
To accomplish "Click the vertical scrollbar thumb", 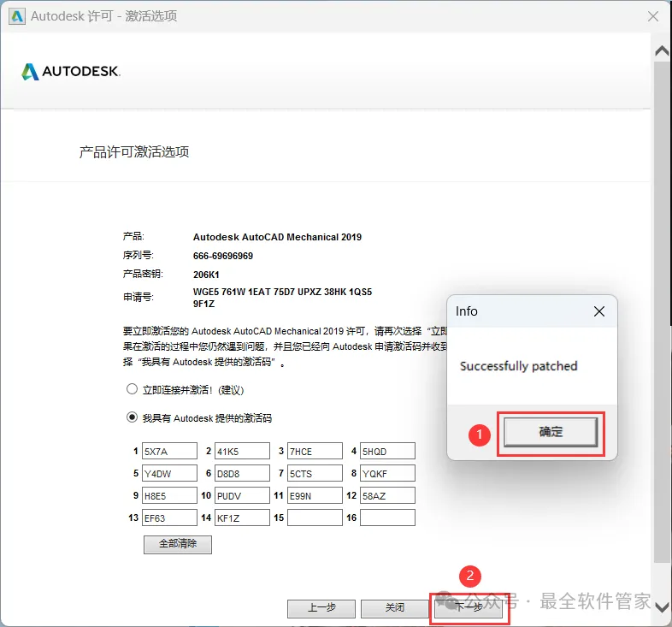I will tap(662, 311).
